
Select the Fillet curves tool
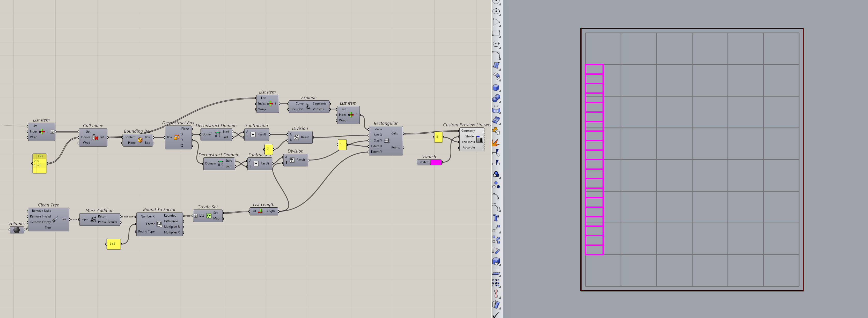click(496, 55)
